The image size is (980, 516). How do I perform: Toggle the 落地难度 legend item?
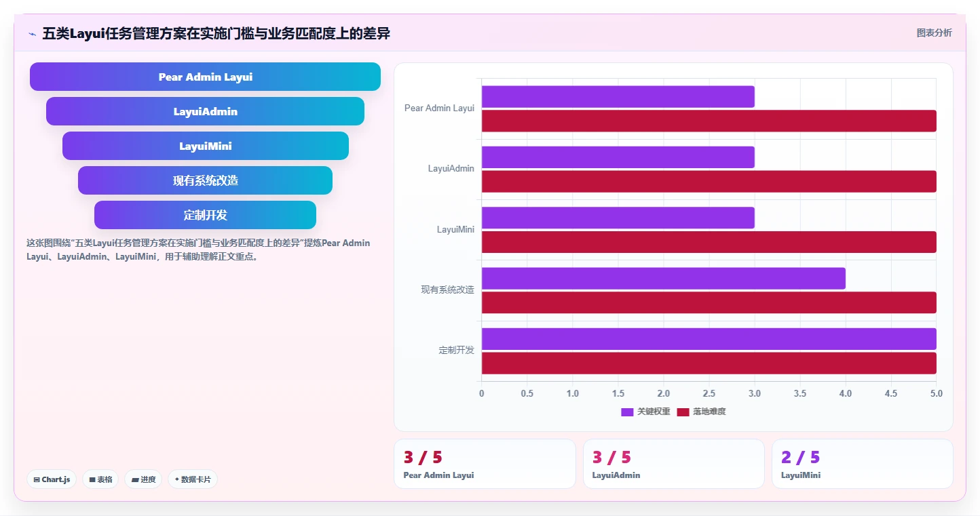701,412
